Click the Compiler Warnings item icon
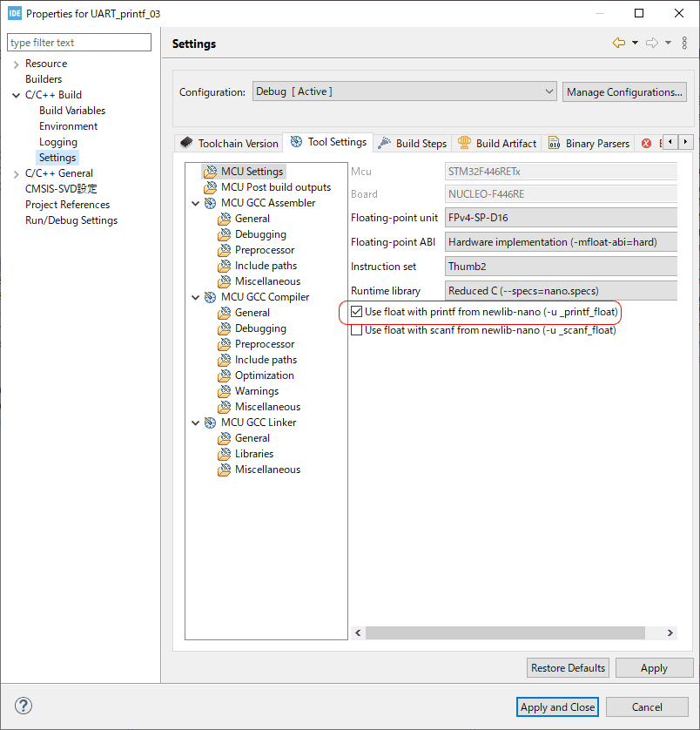Image resolution: width=700 pixels, height=730 pixels. tap(225, 391)
